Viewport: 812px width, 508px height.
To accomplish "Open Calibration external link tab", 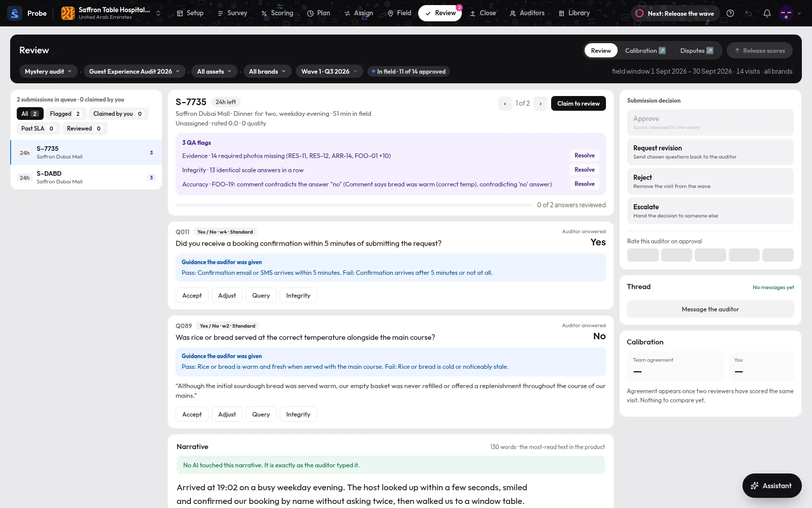I will click(645, 51).
